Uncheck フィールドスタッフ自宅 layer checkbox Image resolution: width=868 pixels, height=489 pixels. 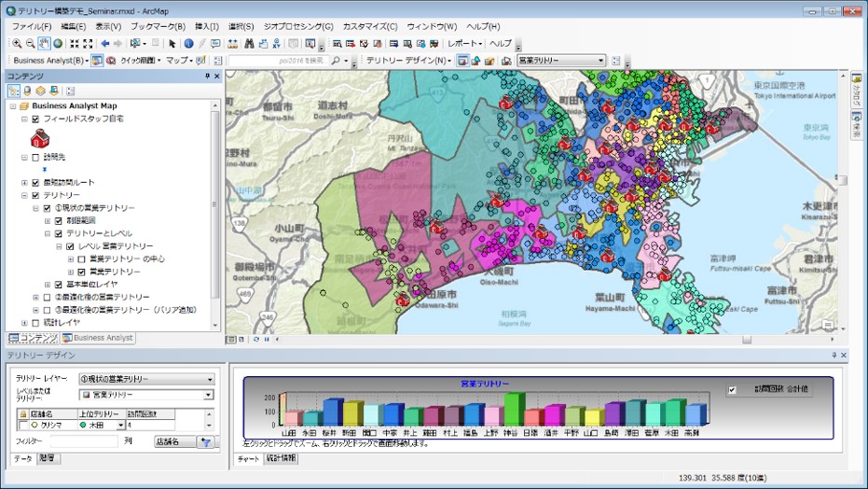(35, 119)
